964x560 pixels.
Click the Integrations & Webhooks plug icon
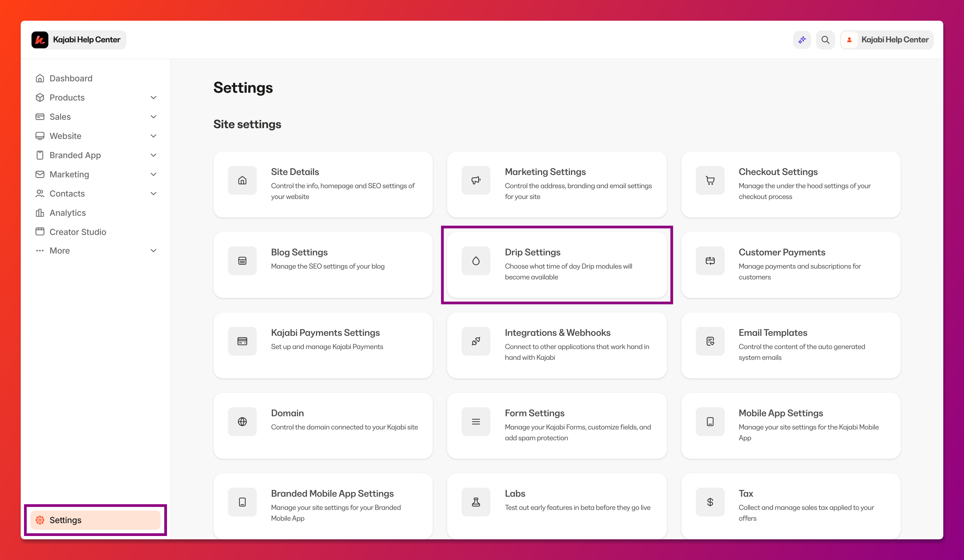[476, 341]
